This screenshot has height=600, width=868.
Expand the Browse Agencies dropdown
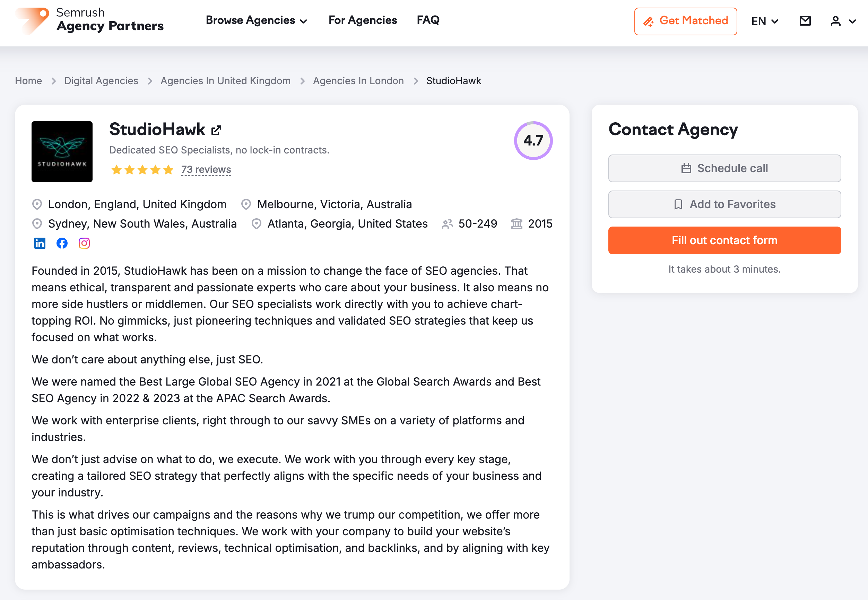(257, 20)
